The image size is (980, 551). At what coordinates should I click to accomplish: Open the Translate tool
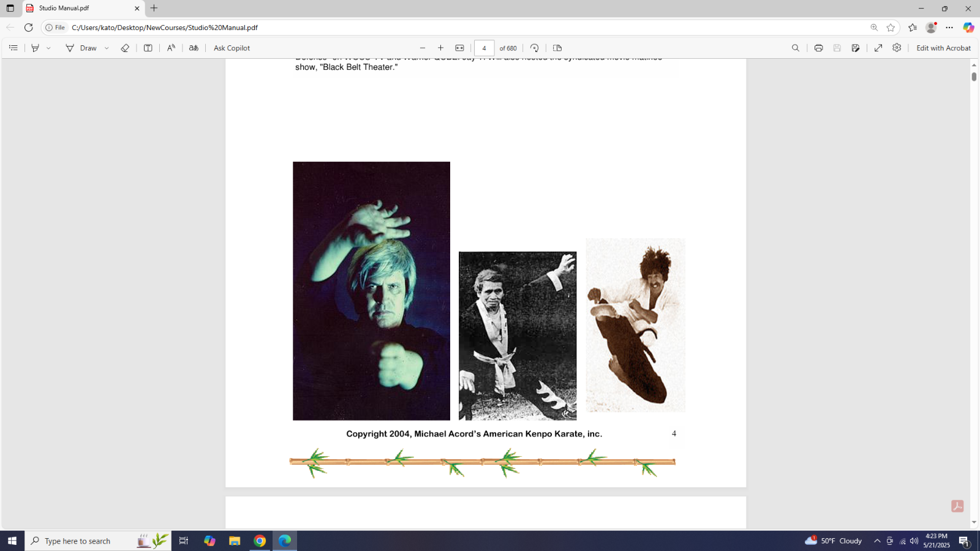pos(194,48)
